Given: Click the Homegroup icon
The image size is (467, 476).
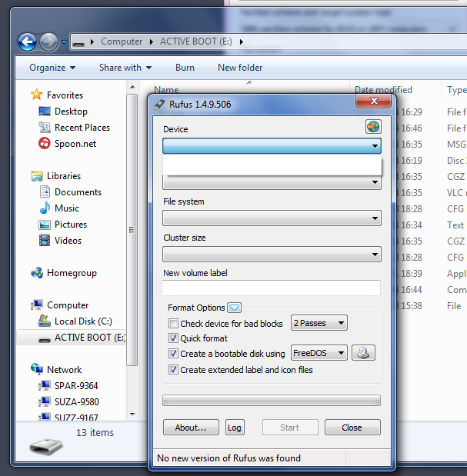Looking at the screenshot, I should tap(37, 273).
